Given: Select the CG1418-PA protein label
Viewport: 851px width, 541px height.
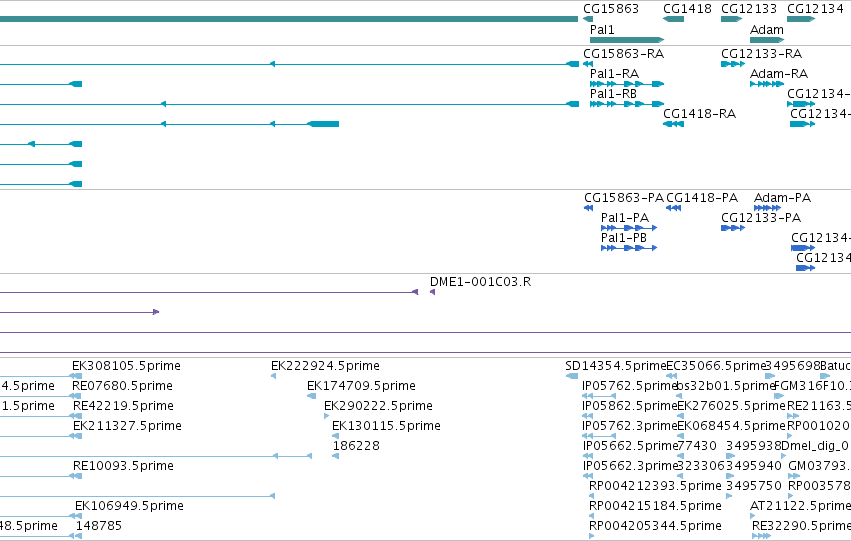Looking at the screenshot, I should pos(702,198).
